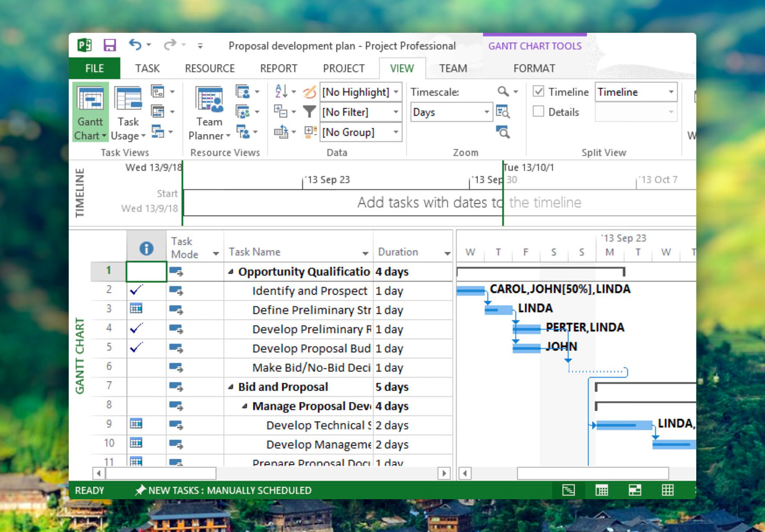Click the Zoom magnifier icon
Image resolution: width=765 pixels, height=532 pixels.
[x=503, y=92]
